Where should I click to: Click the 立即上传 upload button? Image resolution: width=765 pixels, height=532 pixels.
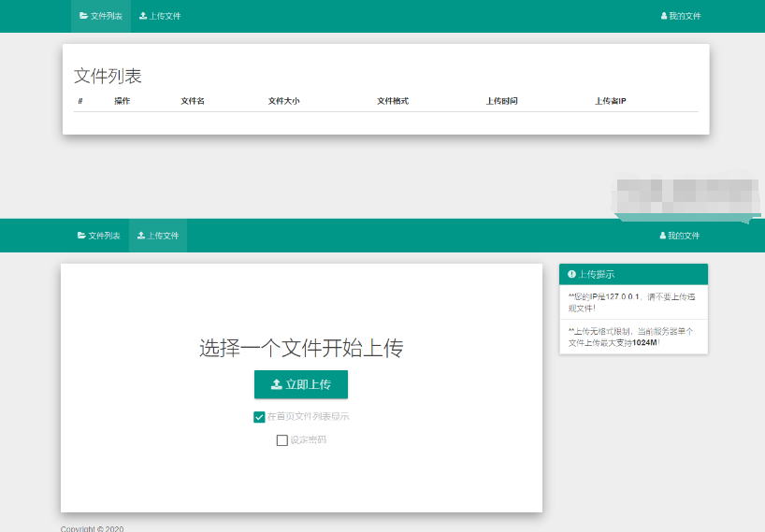point(301,384)
